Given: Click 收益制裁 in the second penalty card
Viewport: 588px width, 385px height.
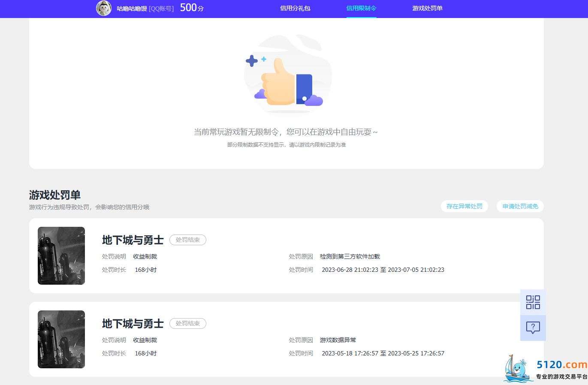Looking at the screenshot, I should pyautogui.click(x=145, y=340).
